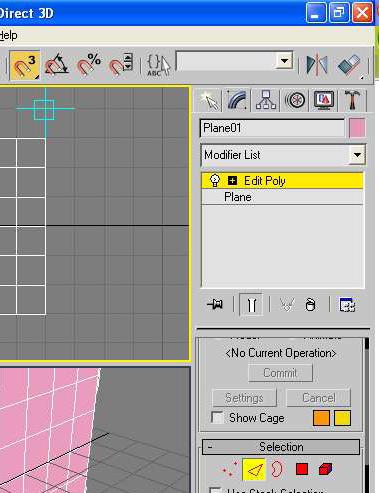The width and height of the screenshot is (379, 493).
Task: Expand the Edit Poly plus sign
Action: click(x=232, y=181)
